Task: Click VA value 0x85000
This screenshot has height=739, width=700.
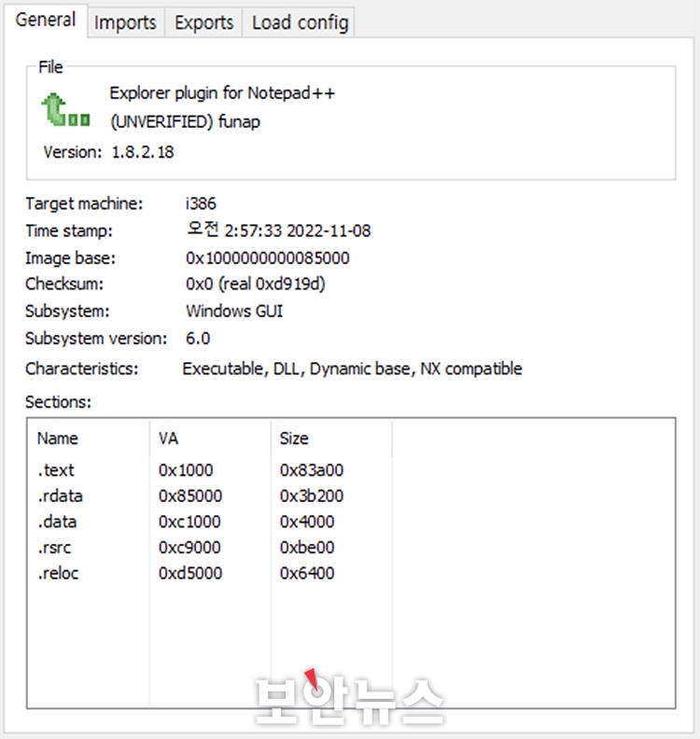Action: [190, 495]
